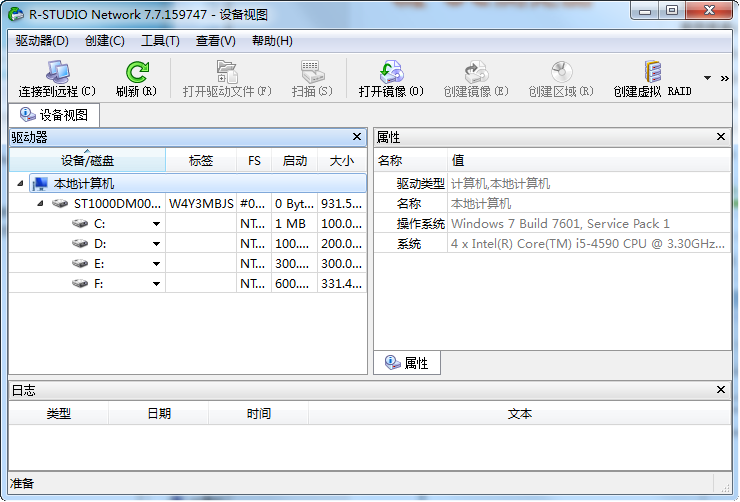This screenshot has width=740, height=502.
Task: Click the green 刷新 (Refresh) icon
Action: coord(136,73)
